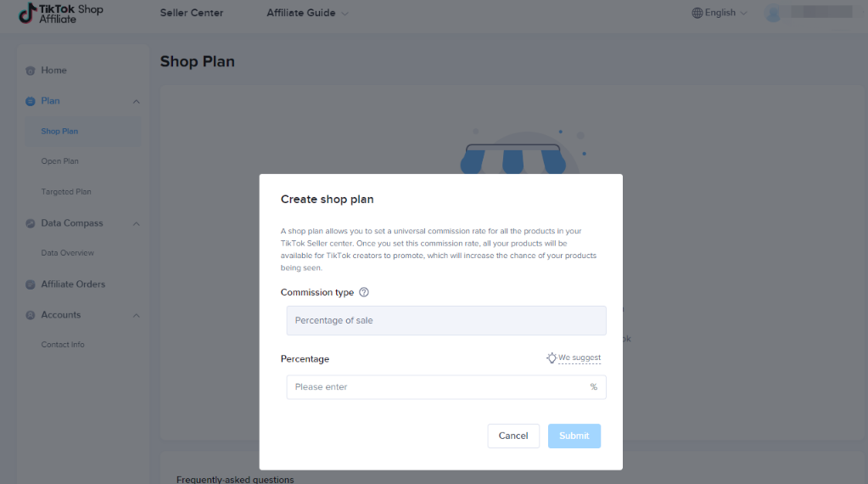Viewport: 868px width, 484px height.
Task: Click the globe language icon
Action: pyautogui.click(x=697, y=13)
